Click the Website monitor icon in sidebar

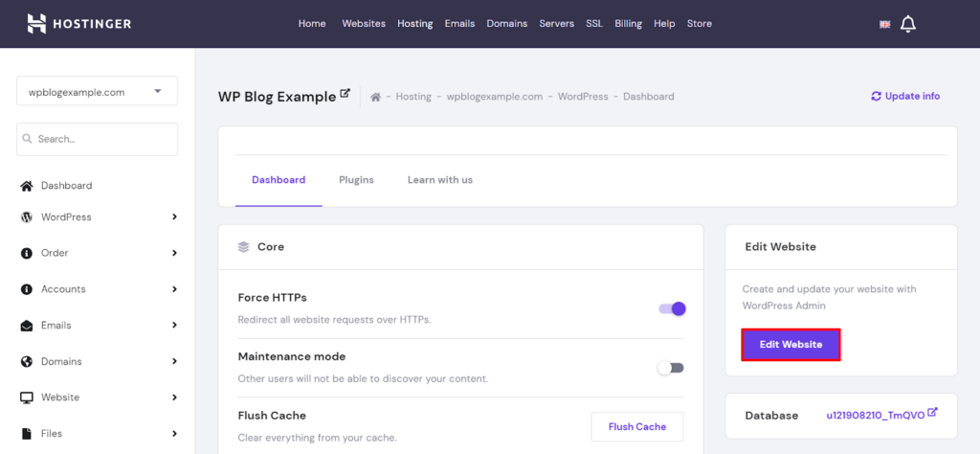pos(26,397)
